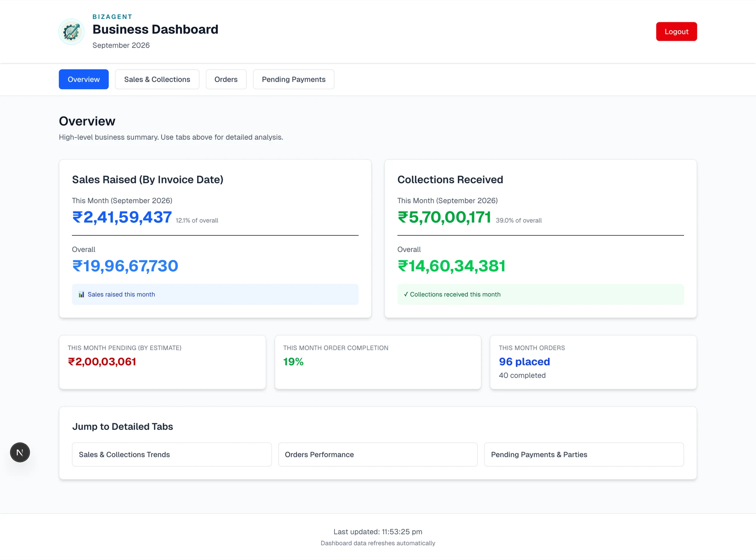Click the Sales Raised (By Invoice Date) heading
The image size is (756, 560).
(148, 180)
